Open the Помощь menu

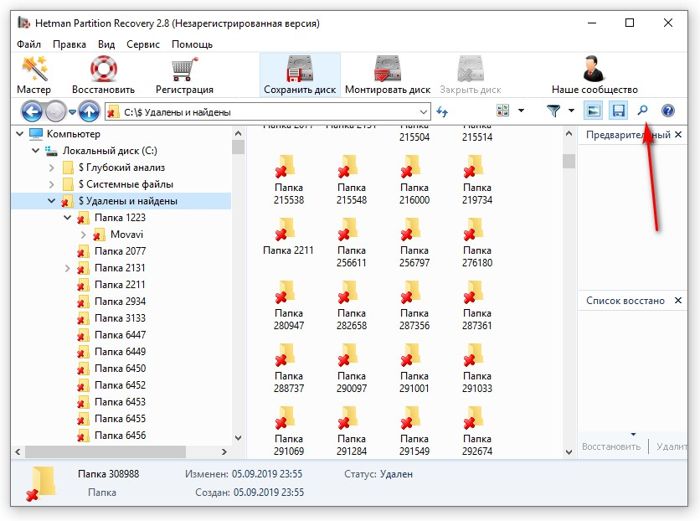[192, 44]
